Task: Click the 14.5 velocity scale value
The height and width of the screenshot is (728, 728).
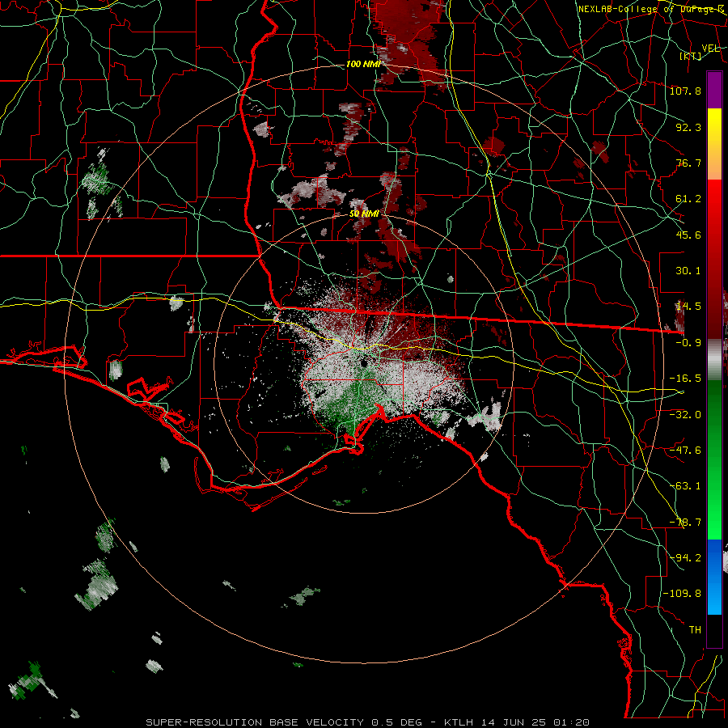Action: [x=688, y=307]
